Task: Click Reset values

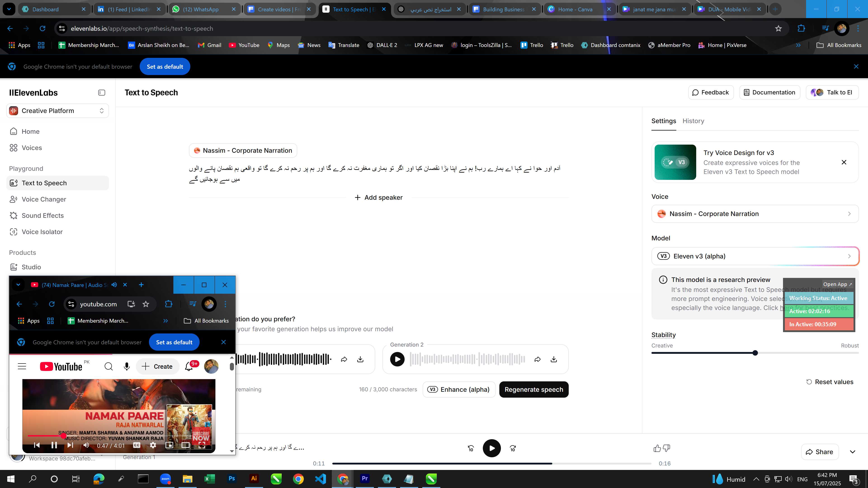Action: (x=830, y=382)
